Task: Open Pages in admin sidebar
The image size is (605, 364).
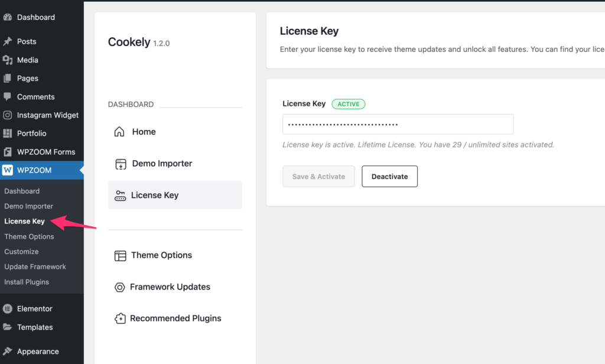Action: [27, 79]
